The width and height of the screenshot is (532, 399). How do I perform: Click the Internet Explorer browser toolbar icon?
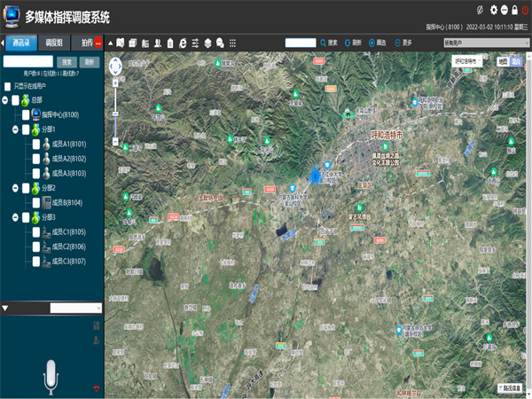pyautogui.click(x=183, y=43)
